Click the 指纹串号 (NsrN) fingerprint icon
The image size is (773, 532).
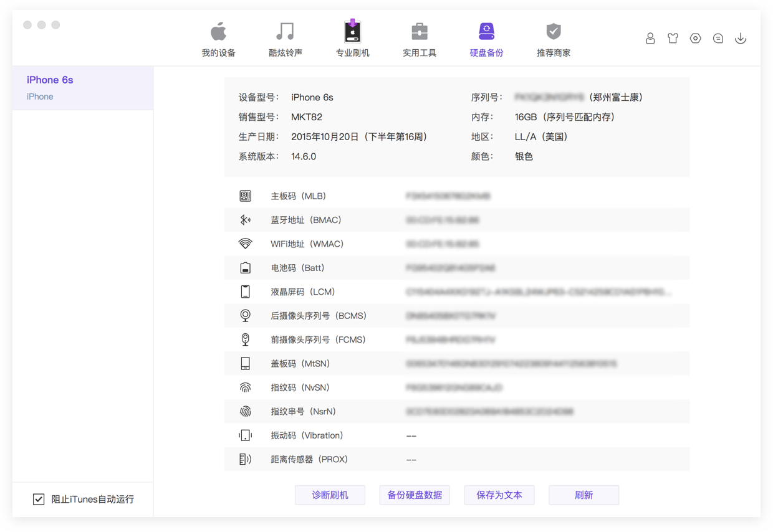click(x=246, y=411)
